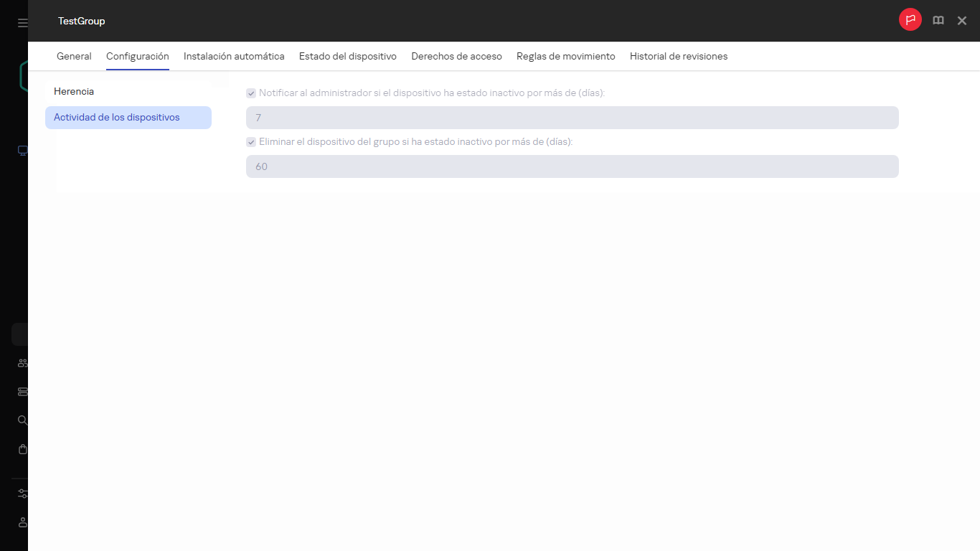Open the search icon in the sidebar
980x551 pixels.
[21, 420]
